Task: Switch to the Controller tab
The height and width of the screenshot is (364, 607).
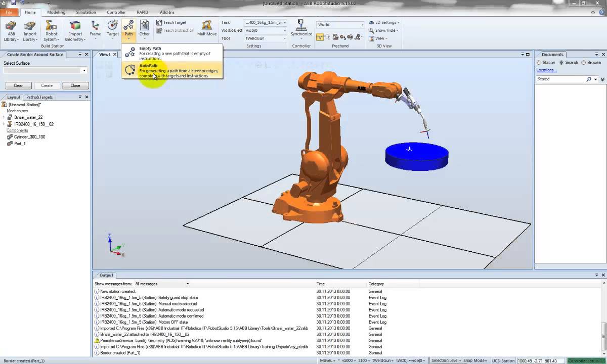Action: 116,12
